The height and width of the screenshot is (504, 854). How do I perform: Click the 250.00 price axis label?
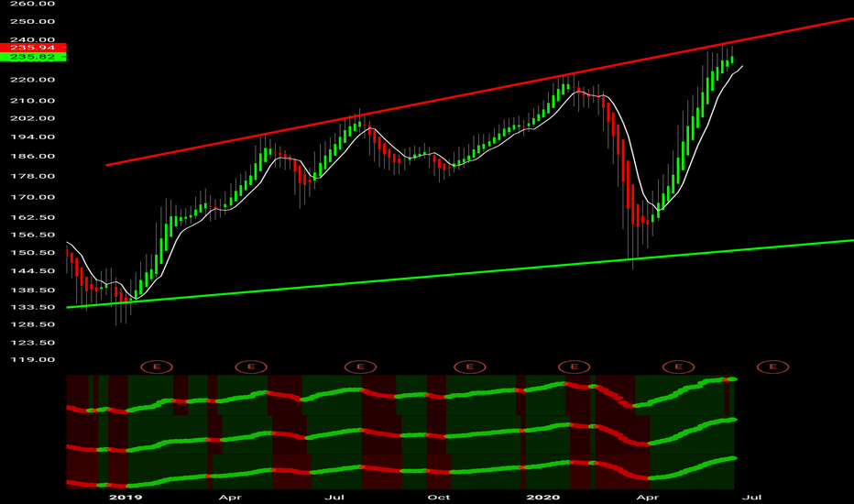coord(33,21)
